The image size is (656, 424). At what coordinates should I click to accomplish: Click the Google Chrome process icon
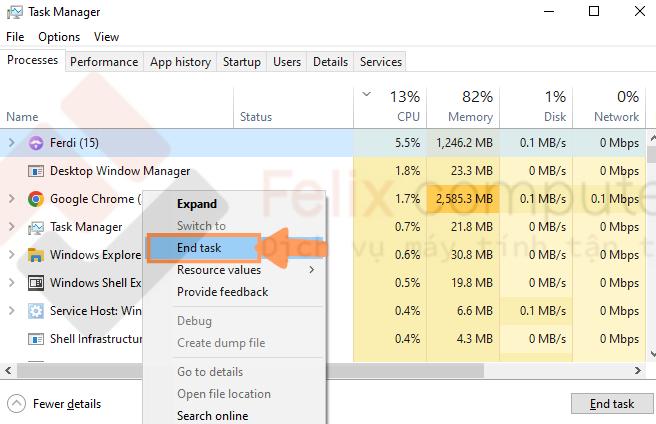(35, 199)
